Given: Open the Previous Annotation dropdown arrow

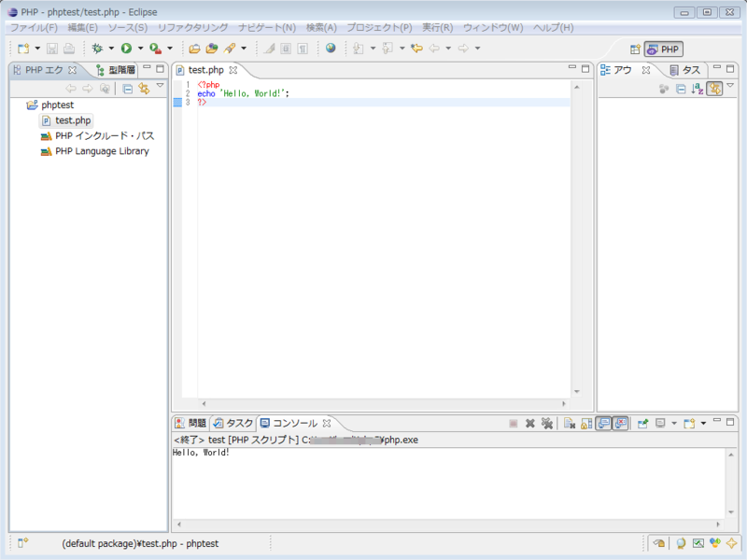Looking at the screenshot, I should pyautogui.click(x=402, y=49).
